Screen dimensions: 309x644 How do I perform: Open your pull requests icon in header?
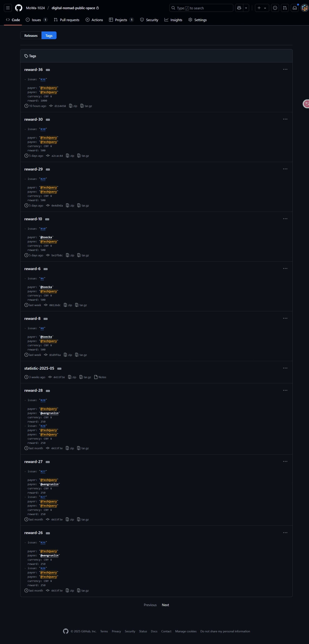point(285,8)
